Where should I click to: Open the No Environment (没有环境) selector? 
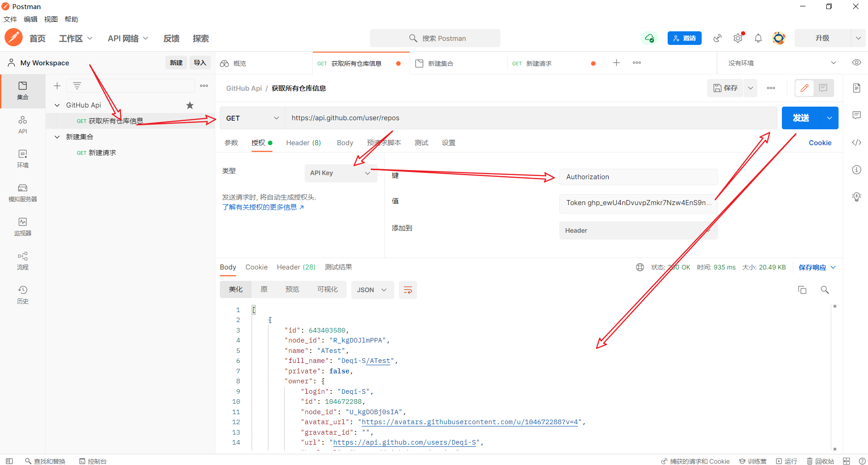tap(781, 63)
